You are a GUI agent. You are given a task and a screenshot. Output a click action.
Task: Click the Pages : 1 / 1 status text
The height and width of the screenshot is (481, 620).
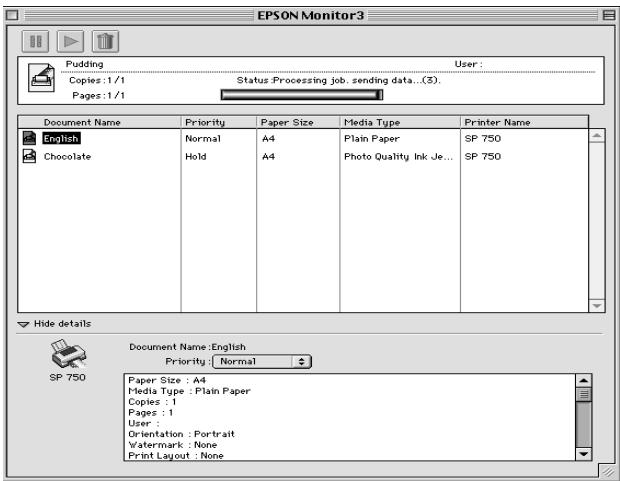98,95
